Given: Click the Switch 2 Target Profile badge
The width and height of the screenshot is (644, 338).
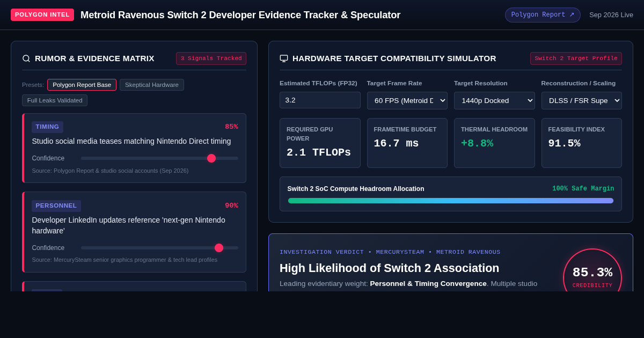Looking at the screenshot, I should (x=576, y=58).
